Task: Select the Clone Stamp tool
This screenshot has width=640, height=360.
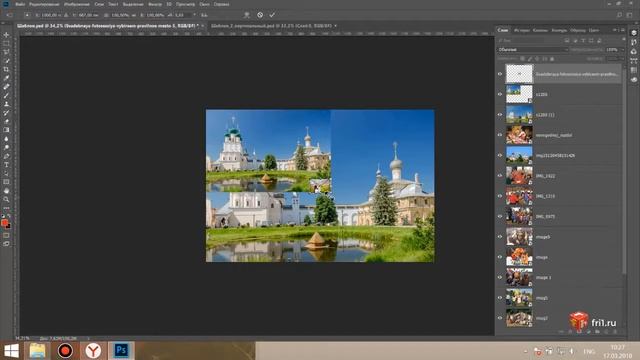Action: click(6, 104)
